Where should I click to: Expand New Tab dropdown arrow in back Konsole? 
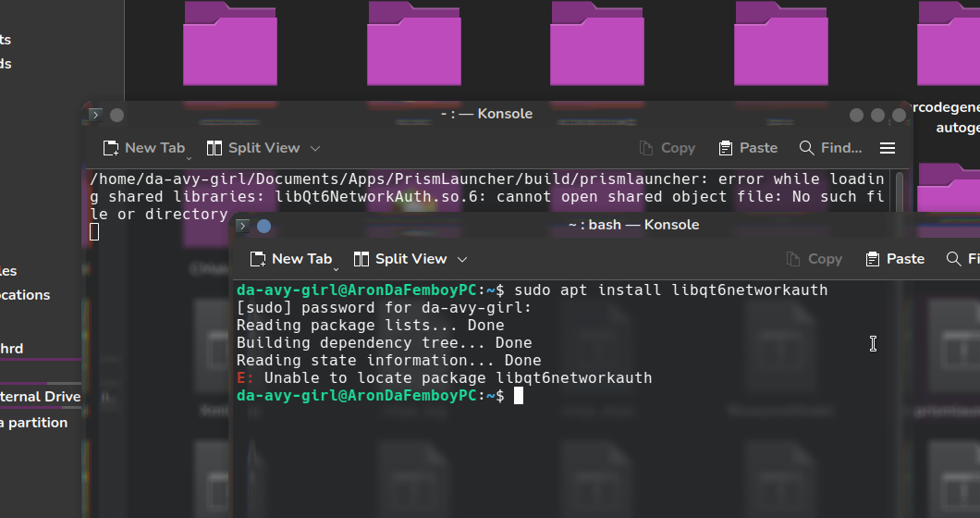[190, 154]
